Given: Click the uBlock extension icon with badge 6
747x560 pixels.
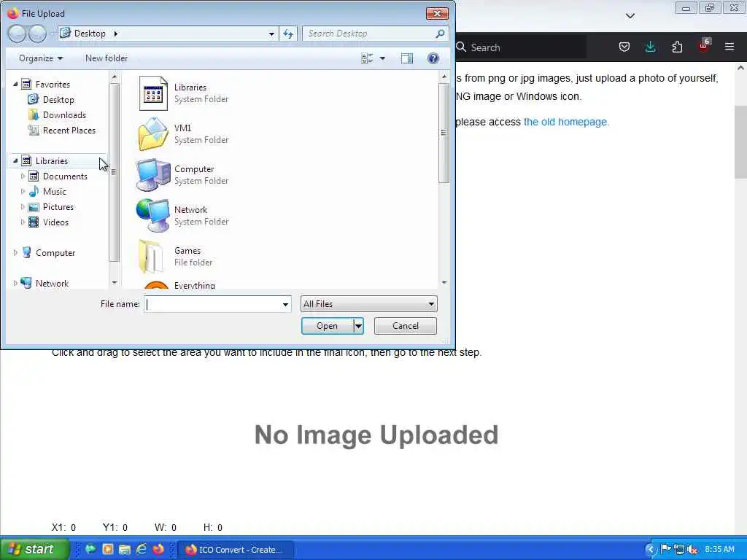Looking at the screenshot, I should coord(704,46).
